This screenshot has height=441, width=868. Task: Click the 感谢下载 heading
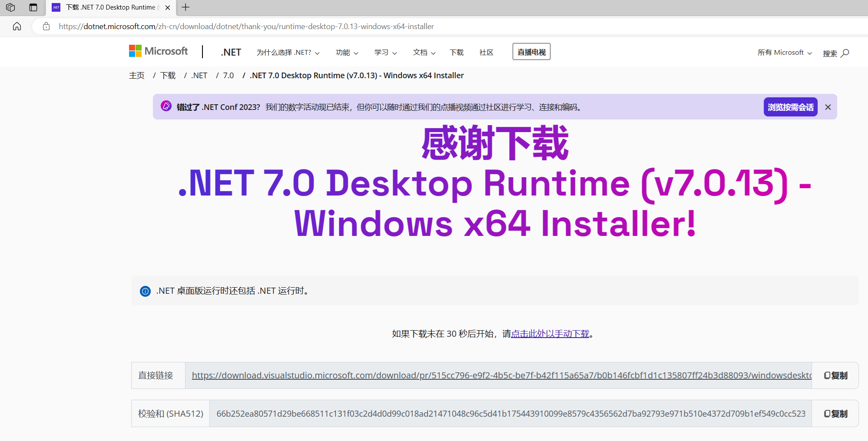tap(495, 143)
